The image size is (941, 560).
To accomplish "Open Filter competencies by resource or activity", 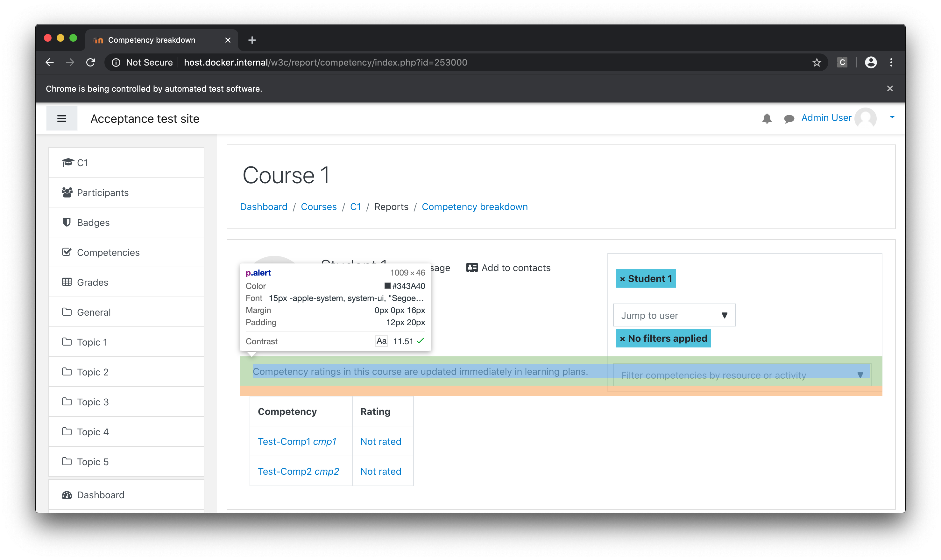I will tap(742, 375).
